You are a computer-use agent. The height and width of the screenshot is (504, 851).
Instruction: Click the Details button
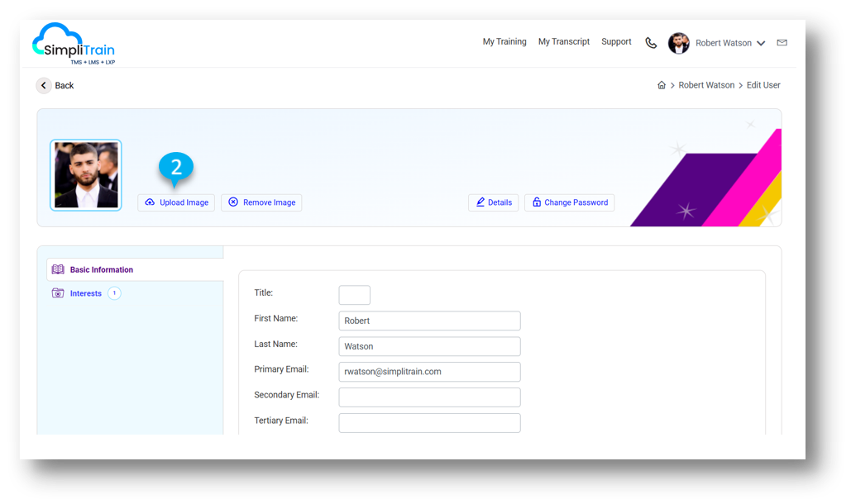click(x=493, y=202)
